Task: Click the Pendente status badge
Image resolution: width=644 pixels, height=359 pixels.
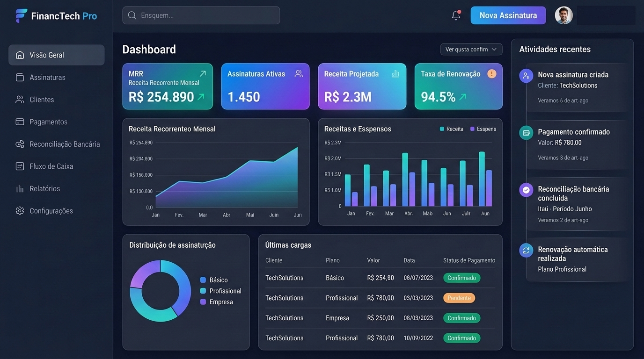Action: [459, 298]
